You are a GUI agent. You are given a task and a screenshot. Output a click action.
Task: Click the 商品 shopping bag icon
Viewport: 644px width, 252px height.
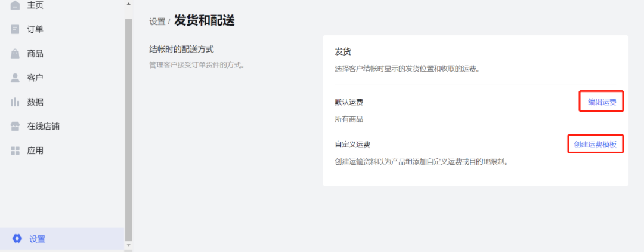point(15,53)
